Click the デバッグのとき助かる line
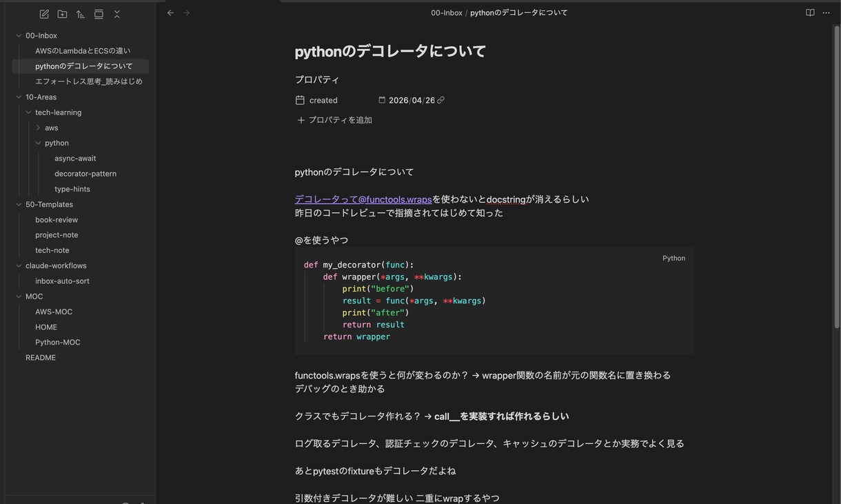841x504 pixels. coord(340,389)
